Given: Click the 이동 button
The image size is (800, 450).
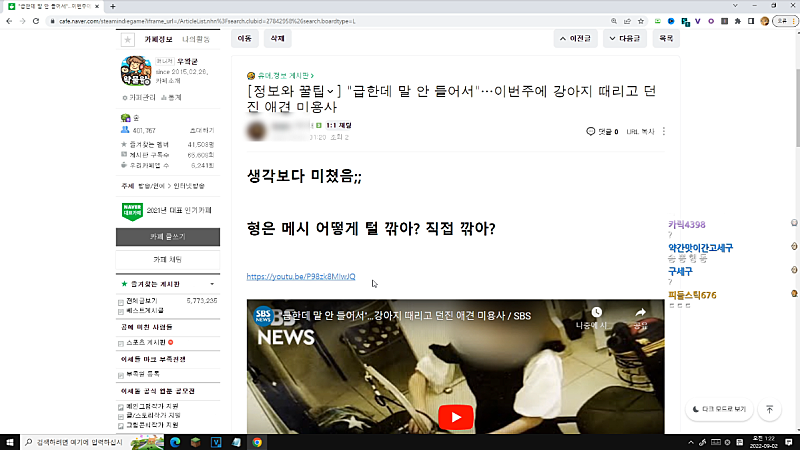Looking at the screenshot, I should [x=245, y=38].
